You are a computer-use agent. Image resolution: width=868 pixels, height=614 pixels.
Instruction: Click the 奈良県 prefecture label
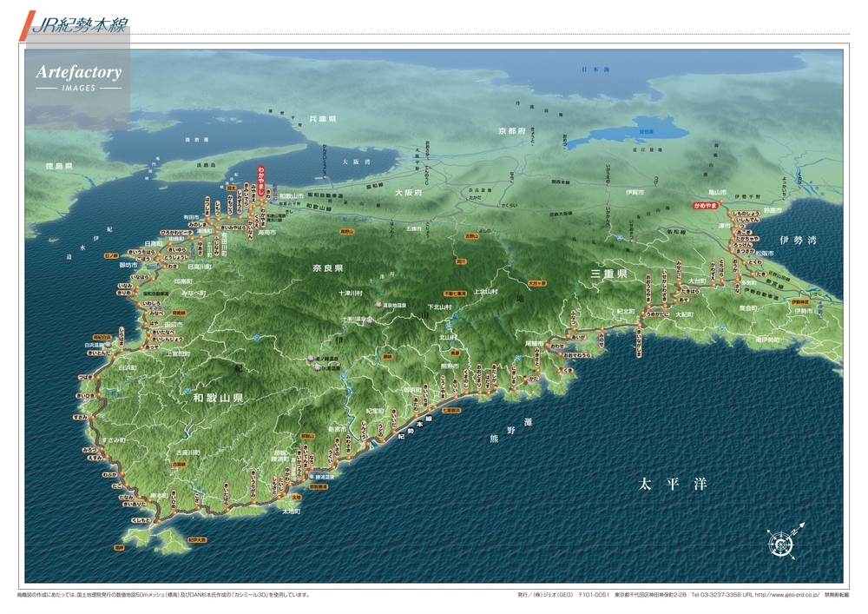click(x=328, y=268)
